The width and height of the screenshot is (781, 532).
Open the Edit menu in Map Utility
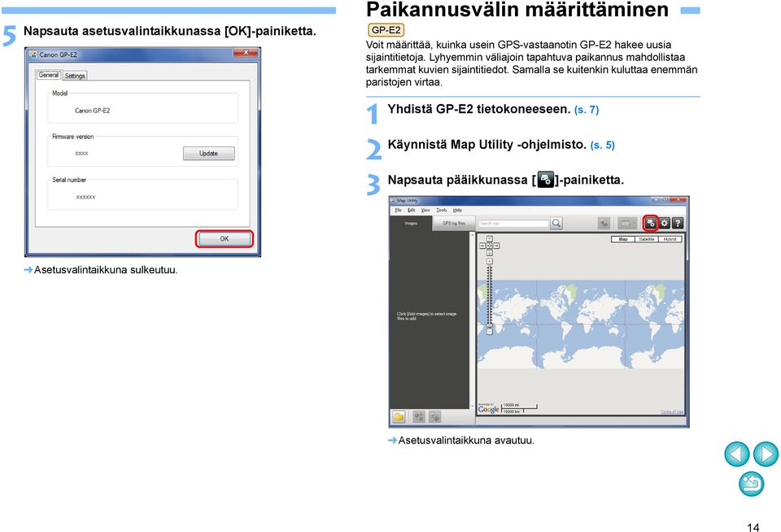click(411, 210)
